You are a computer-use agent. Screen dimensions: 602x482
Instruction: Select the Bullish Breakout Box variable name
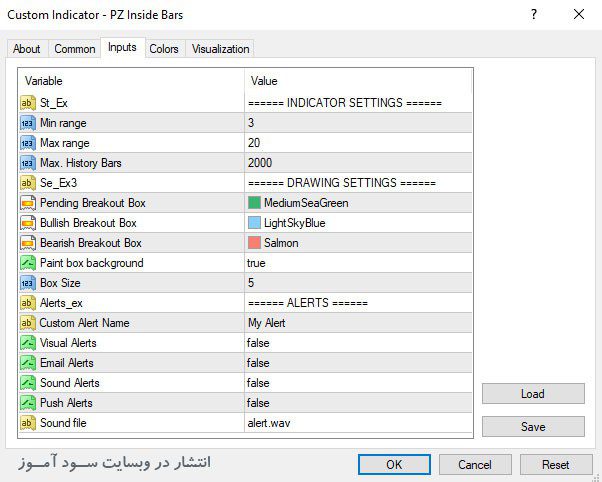pos(88,223)
